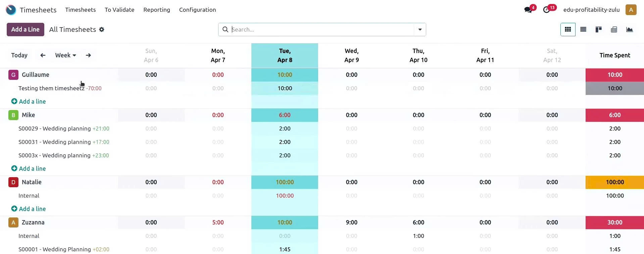The image size is (644, 254).
Task: Open the All Timesheets favorites gear
Action: coord(101,30)
